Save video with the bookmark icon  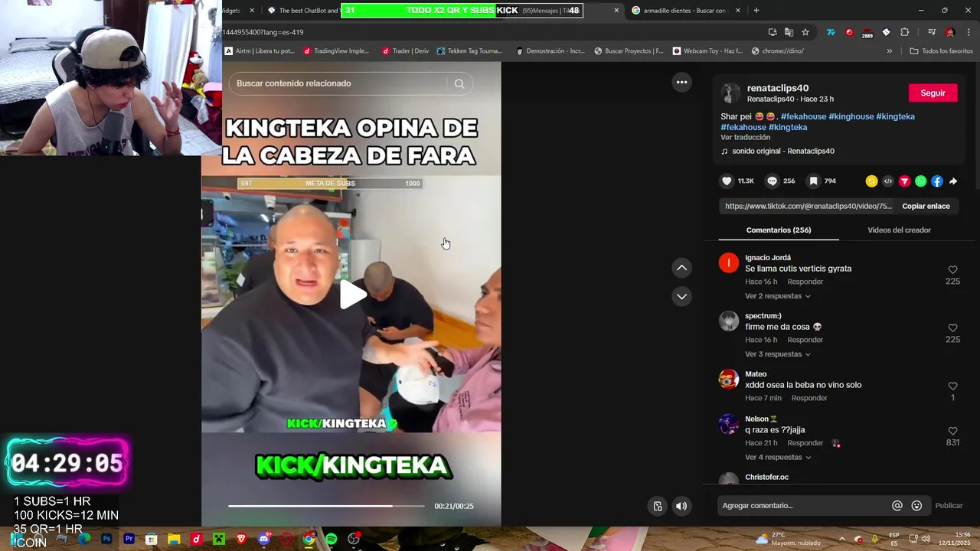(813, 181)
